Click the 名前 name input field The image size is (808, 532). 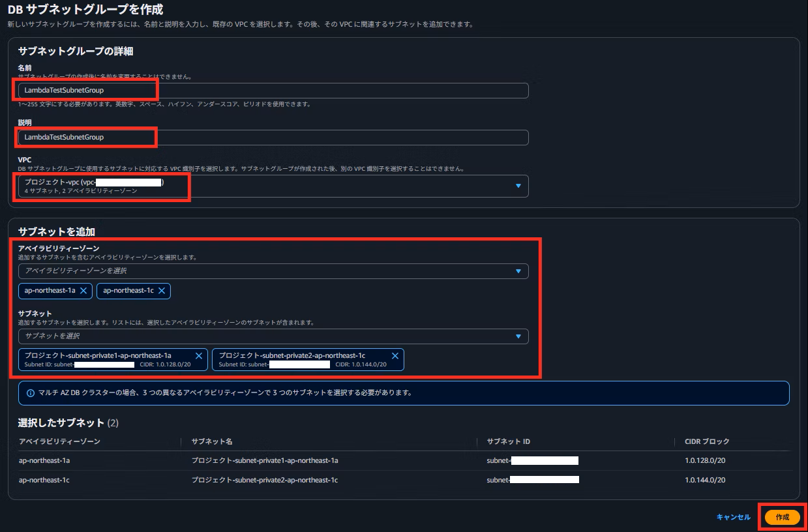point(273,90)
